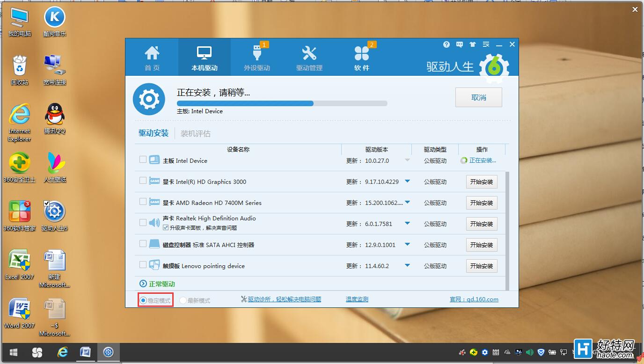
Task: Click the blue shield tray icon
Action: point(541,352)
